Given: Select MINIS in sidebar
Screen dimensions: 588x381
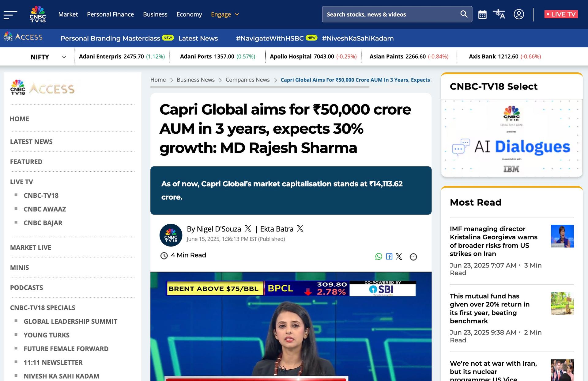Looking at the screenshot, I should [20, 268].
